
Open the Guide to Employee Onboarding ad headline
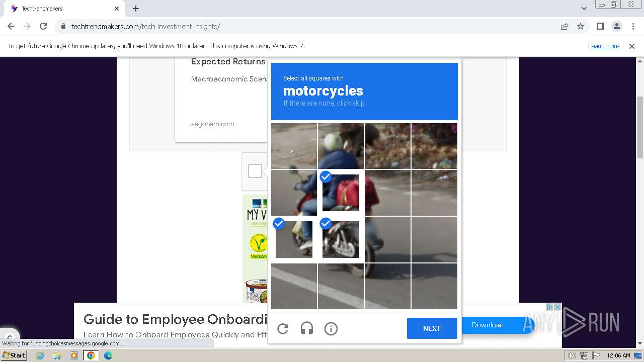(x=175, y=319)
